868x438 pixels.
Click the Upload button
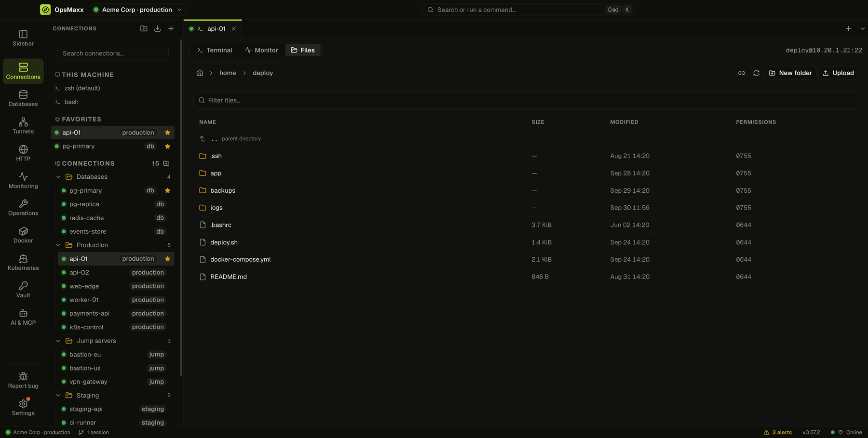coord(838,73)
